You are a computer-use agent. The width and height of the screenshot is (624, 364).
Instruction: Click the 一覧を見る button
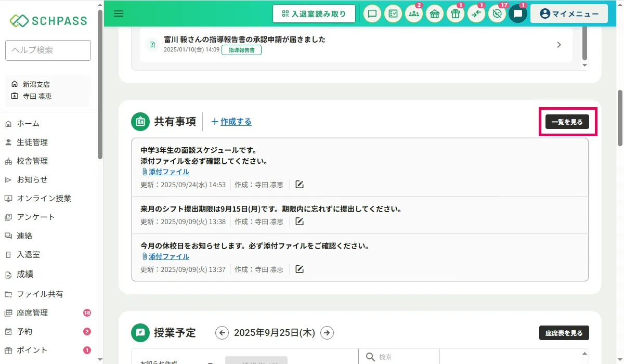567,122
